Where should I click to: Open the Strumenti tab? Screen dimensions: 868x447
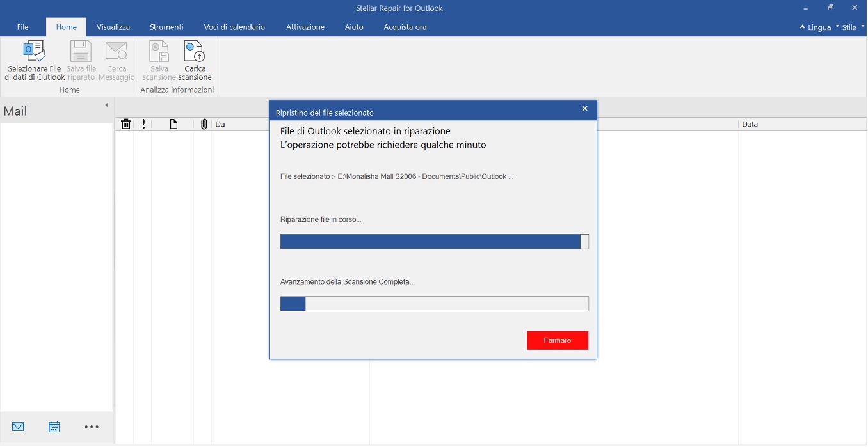click(166, 27)
